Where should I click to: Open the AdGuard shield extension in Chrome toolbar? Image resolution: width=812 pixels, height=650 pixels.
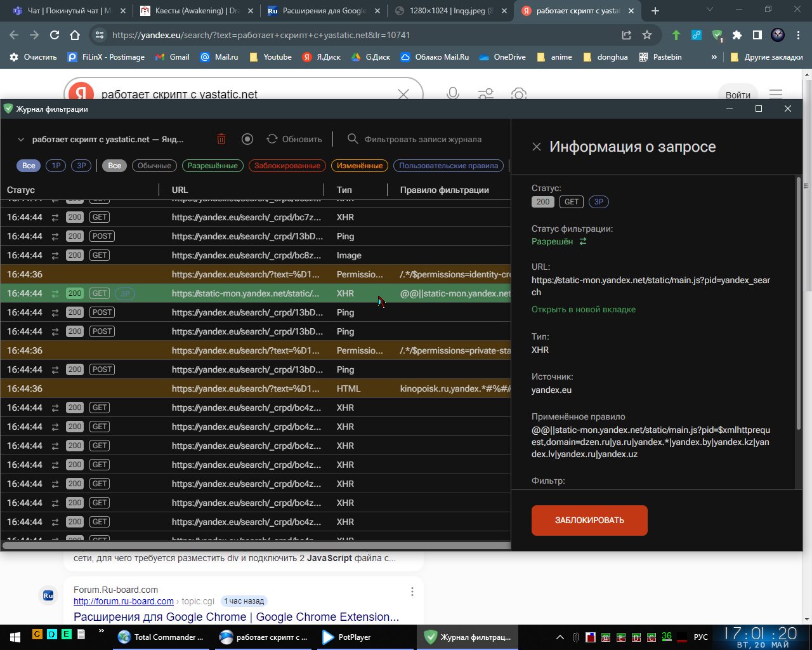click(x=717, y=36)
